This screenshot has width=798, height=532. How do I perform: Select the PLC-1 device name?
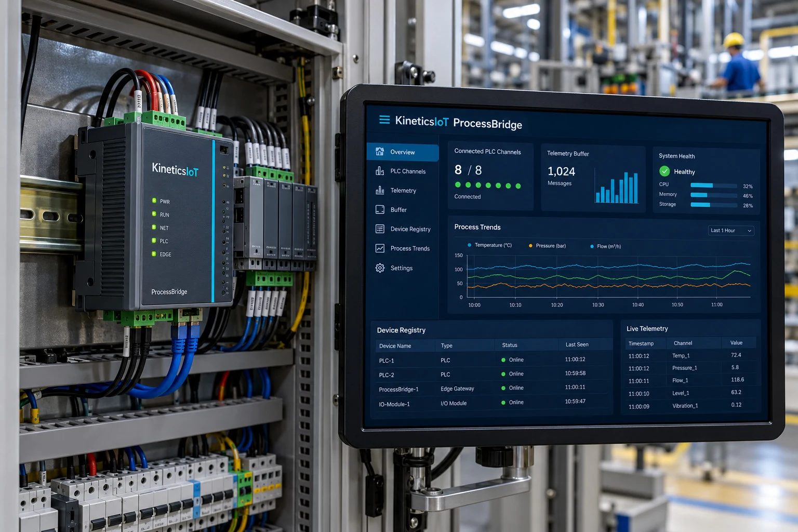387,361
